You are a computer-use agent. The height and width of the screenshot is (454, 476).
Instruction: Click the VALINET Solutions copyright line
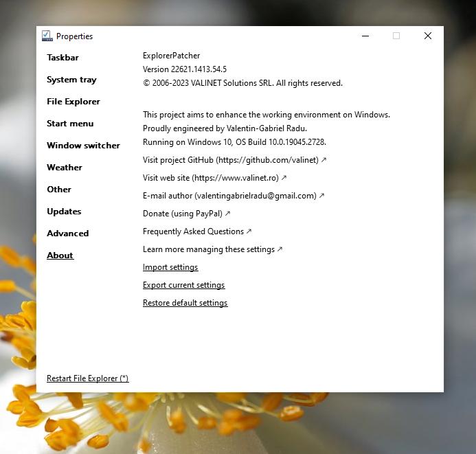pyautogui.click(x=242, y=83)
